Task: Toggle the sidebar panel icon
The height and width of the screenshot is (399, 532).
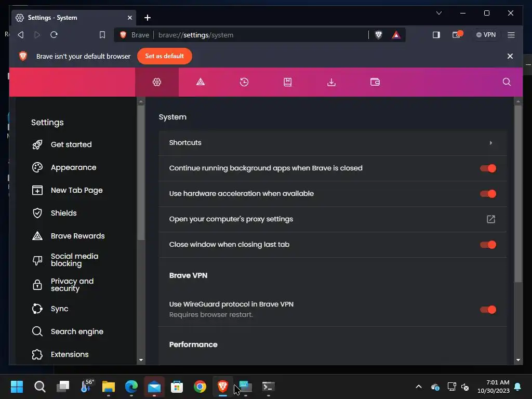Action: point(436,35)
